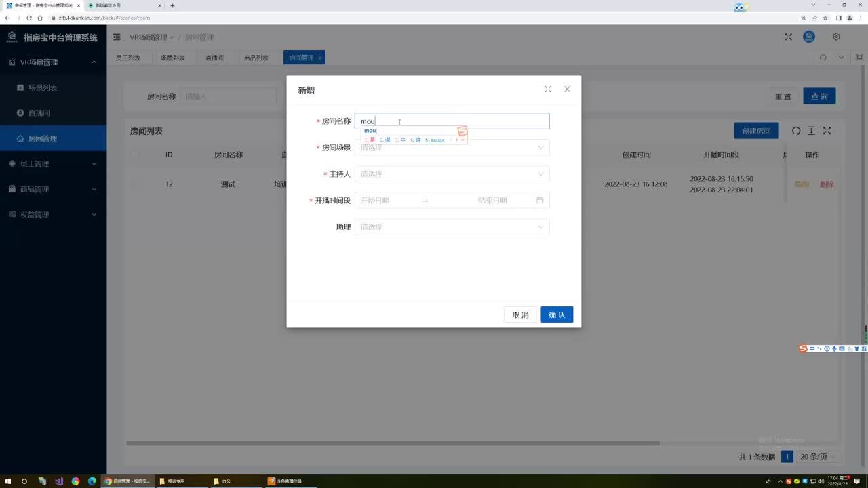Viewport: 868px width, 488px height.
Task: Open the 房间场景 dropdown
Action: click(x=452, y=148)
